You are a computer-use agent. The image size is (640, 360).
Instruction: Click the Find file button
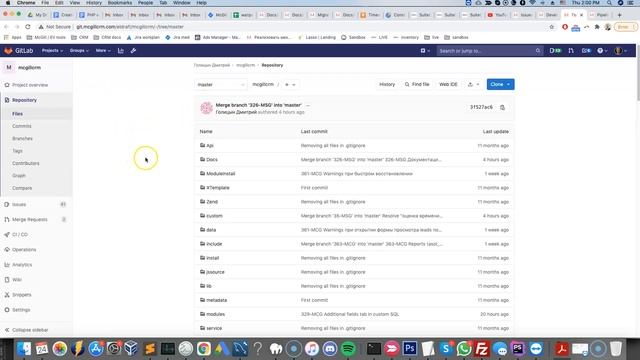click(417, 84)
